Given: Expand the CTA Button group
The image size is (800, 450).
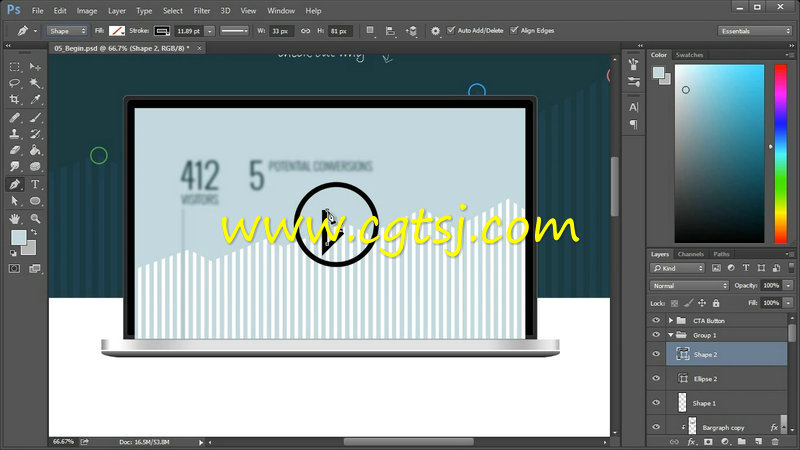Looking at the screenshot, I should [x=671, y=320].
